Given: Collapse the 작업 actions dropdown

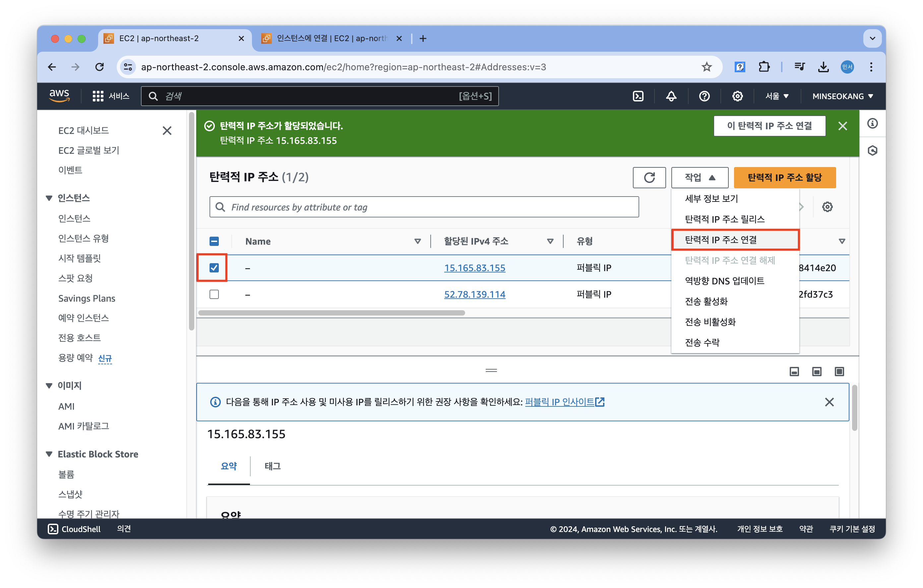Looking at the screenshot, I should tap(700, 177).
